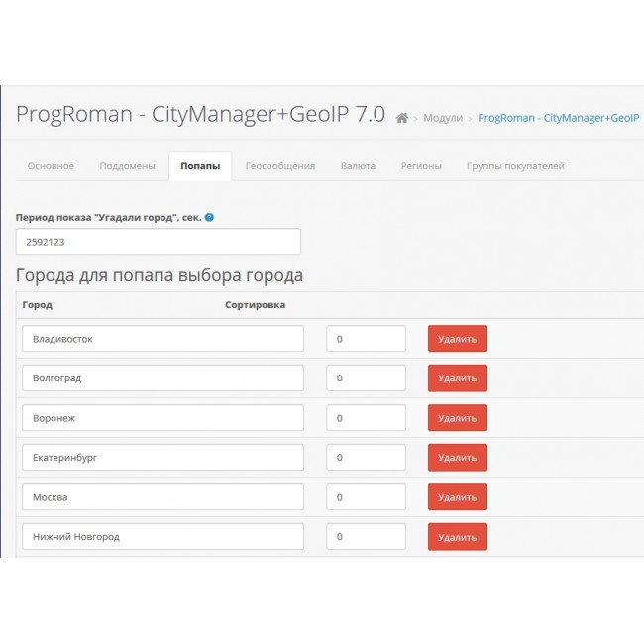Delete the Екатеринбург entry
This screenshot has width=644, height=644.
pyautogui.click(x=457, y=458)
